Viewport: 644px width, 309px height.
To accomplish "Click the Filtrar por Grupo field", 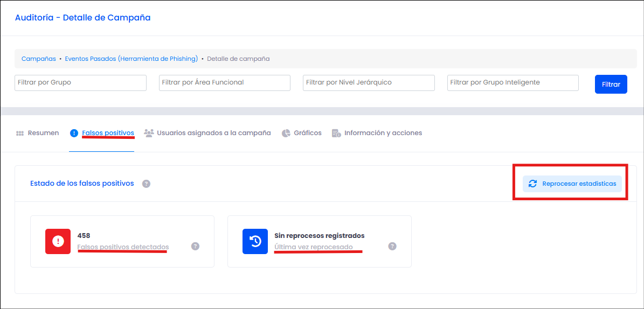I will click(80, 82).
